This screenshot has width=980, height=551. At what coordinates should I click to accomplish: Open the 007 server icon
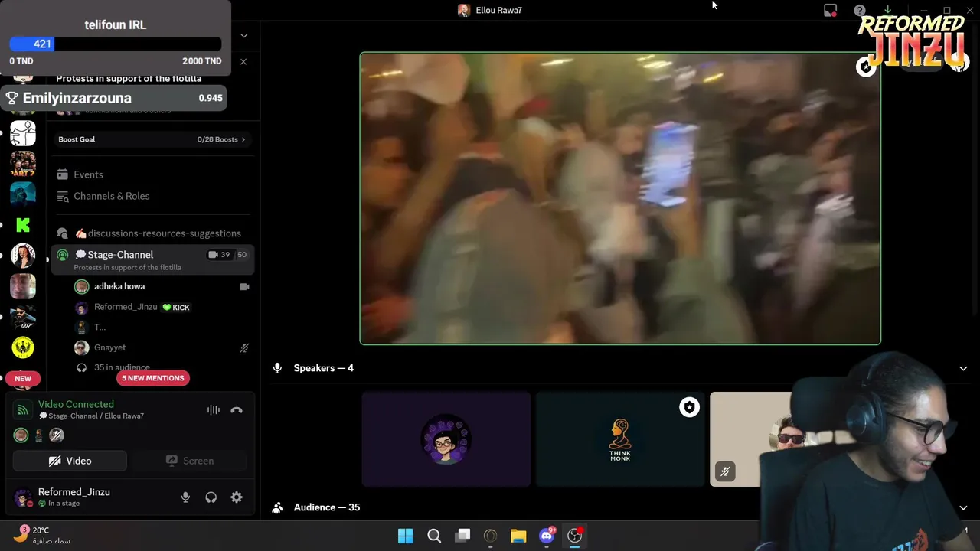(x=23, y=316)
